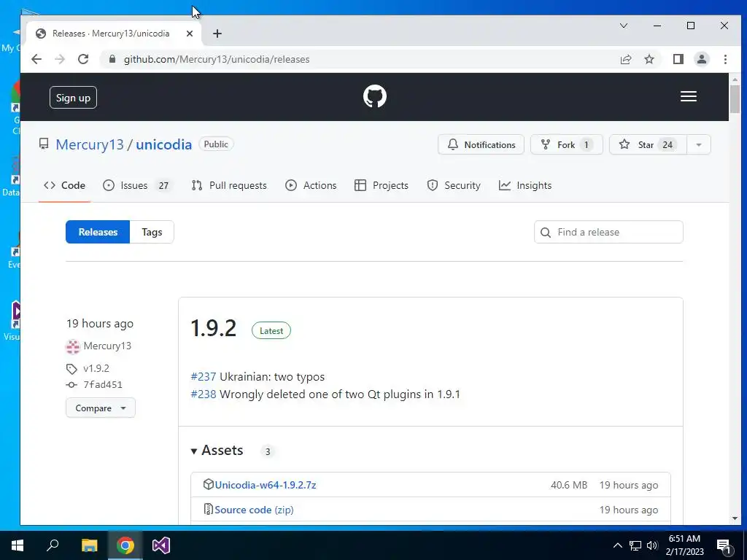
Task: Focus the Find a release field
Action: [608, 232]
